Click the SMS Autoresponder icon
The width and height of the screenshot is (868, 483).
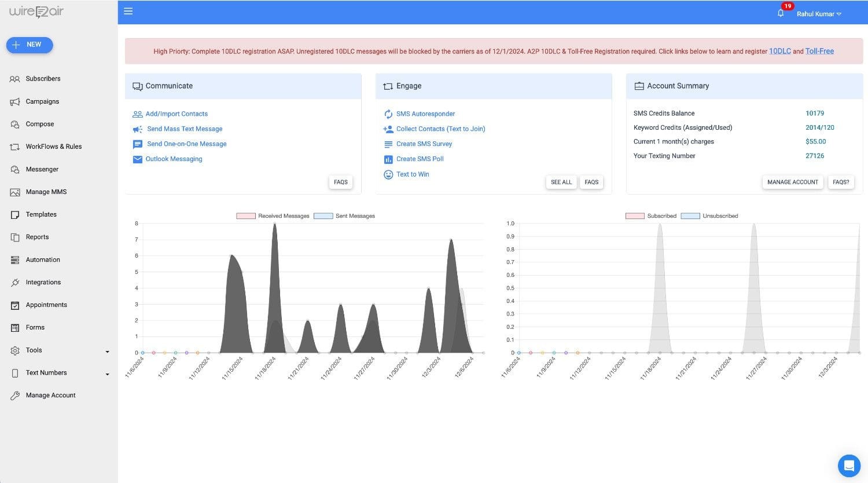pyautogui.click(x=388, y=114)
